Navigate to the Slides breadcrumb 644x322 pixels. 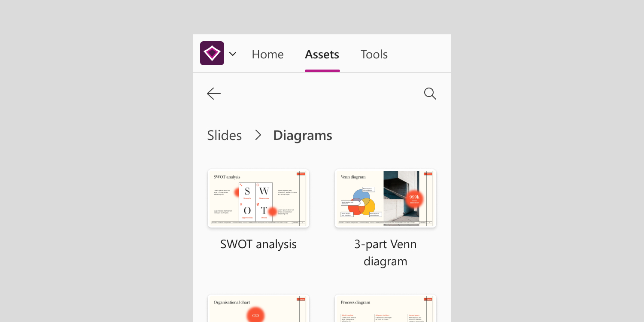tap(225, 135)
